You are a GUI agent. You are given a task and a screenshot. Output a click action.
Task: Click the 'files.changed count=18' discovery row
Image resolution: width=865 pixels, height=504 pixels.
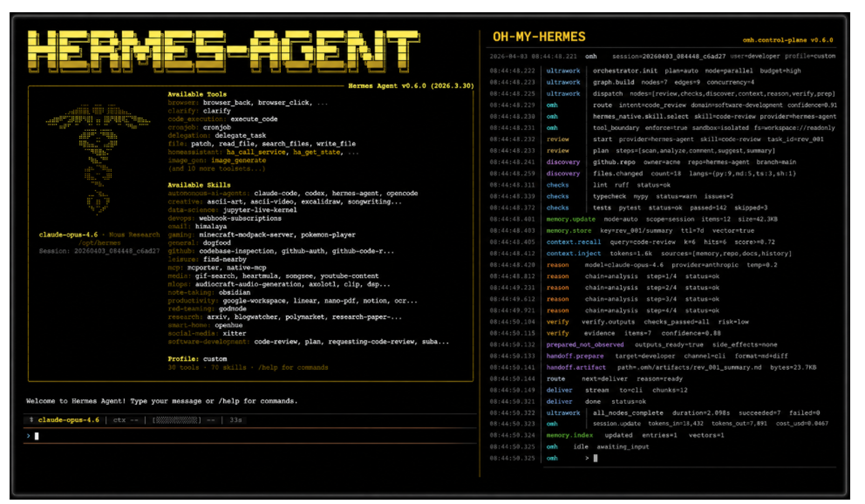point(643,174)
